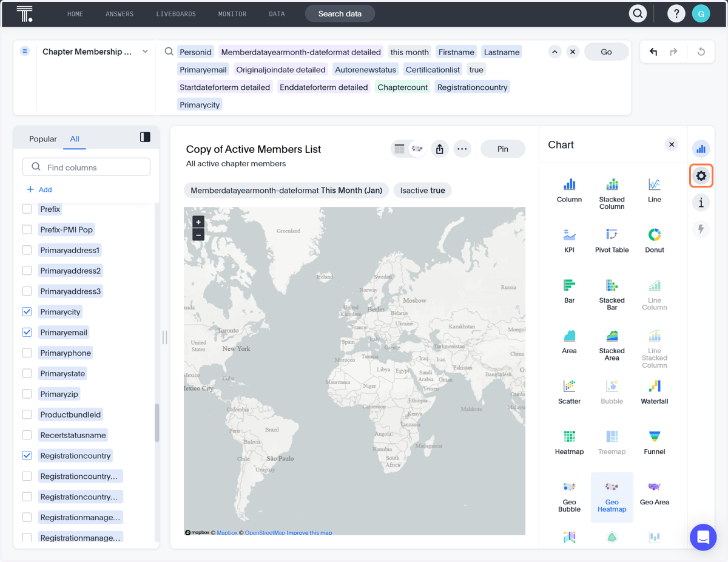Select the Waterfall chart type
Screen dimensions: 728x562
654,392
